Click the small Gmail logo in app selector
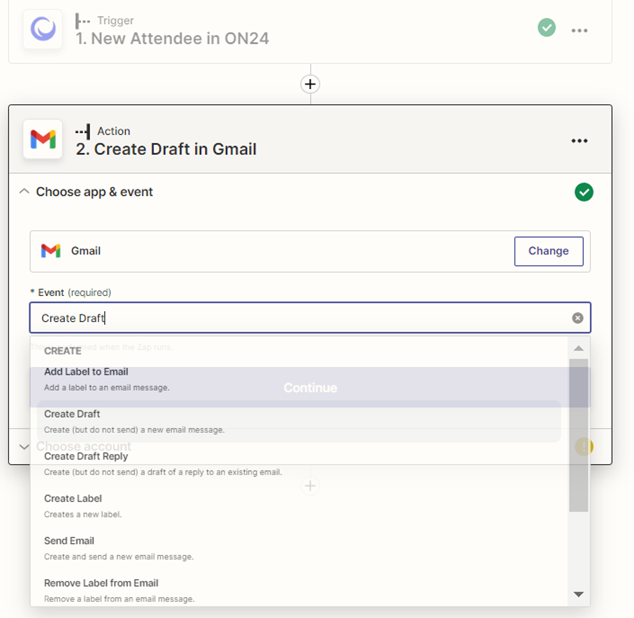The image size is (634, 618). point(51,251)
